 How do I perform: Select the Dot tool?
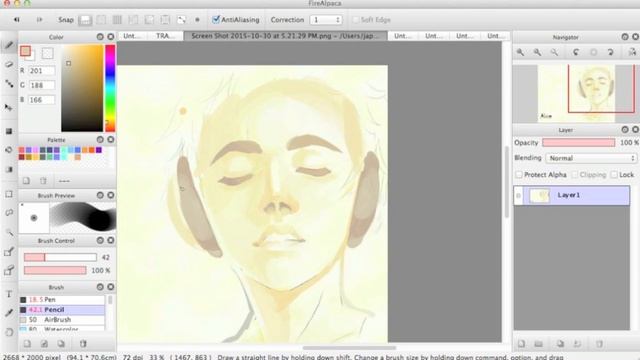[x=9, y=84]
